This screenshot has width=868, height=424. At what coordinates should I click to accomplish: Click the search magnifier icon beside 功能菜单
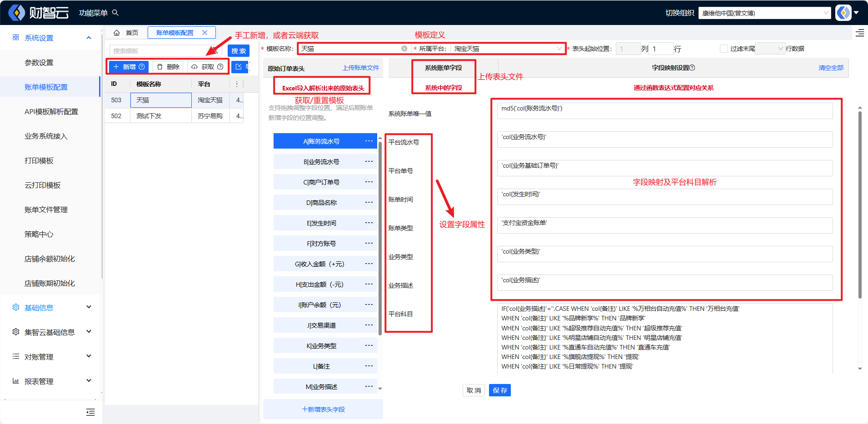click(115, 13)
